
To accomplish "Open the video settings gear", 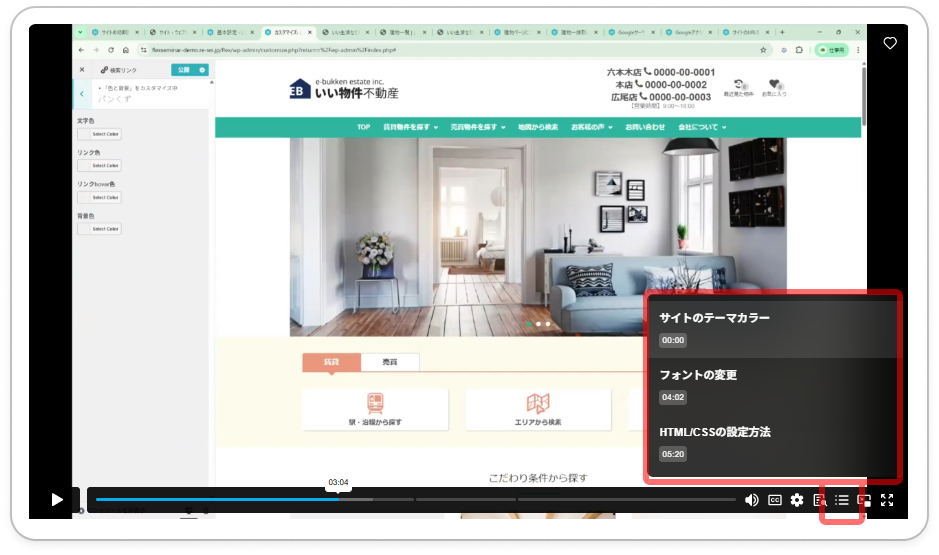I will [x=797, y=500].
